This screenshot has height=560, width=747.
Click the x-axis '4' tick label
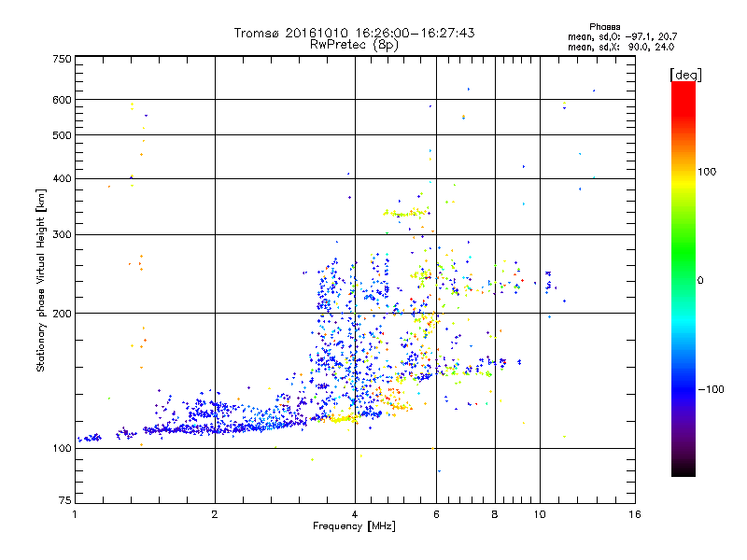(x=355, y=514)
